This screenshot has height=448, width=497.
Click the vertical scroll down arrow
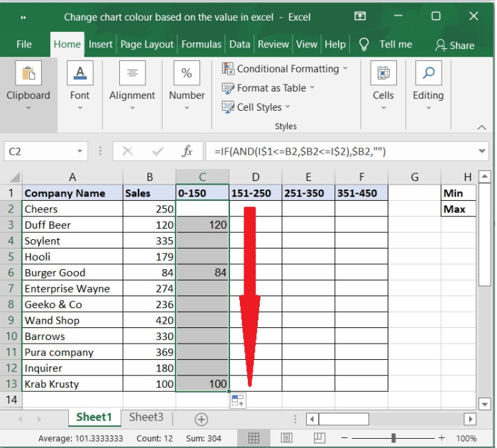point(484,404)
